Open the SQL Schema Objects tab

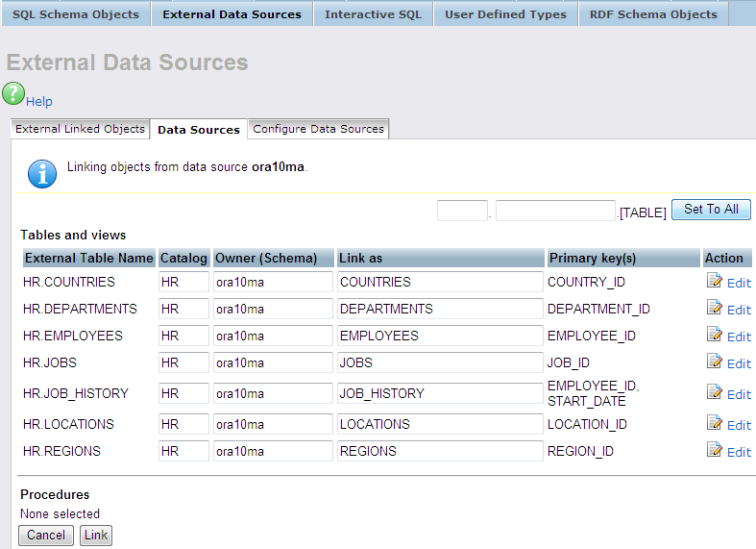(x=75, y=14)
